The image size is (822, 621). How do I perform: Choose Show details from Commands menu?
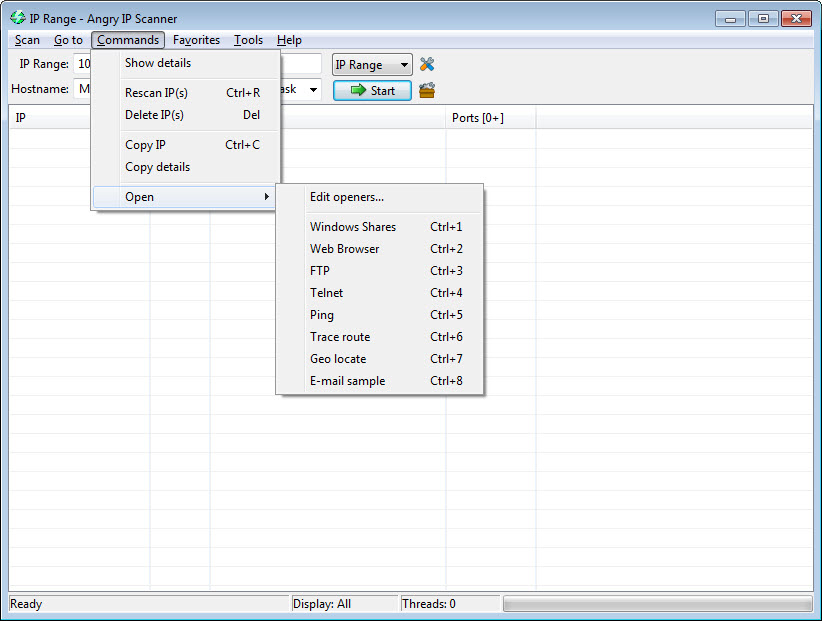click(x=185, y=63)
